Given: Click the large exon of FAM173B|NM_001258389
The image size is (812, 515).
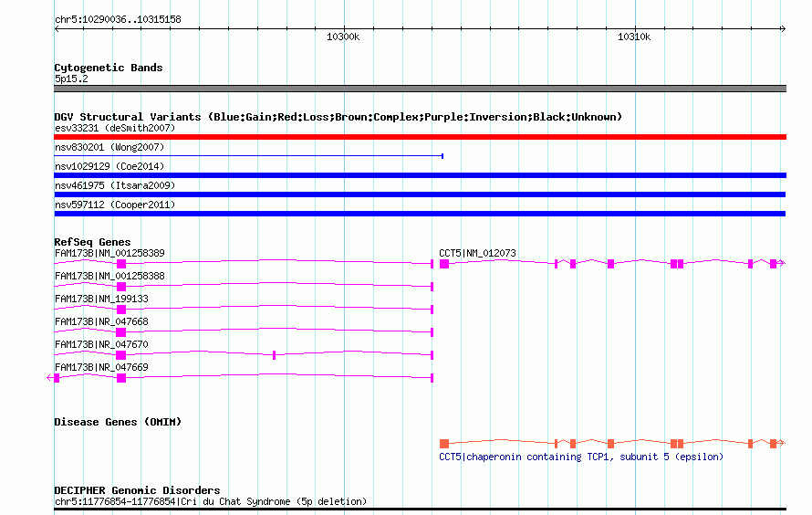Looking at the screenshot, I should [121, 264].
